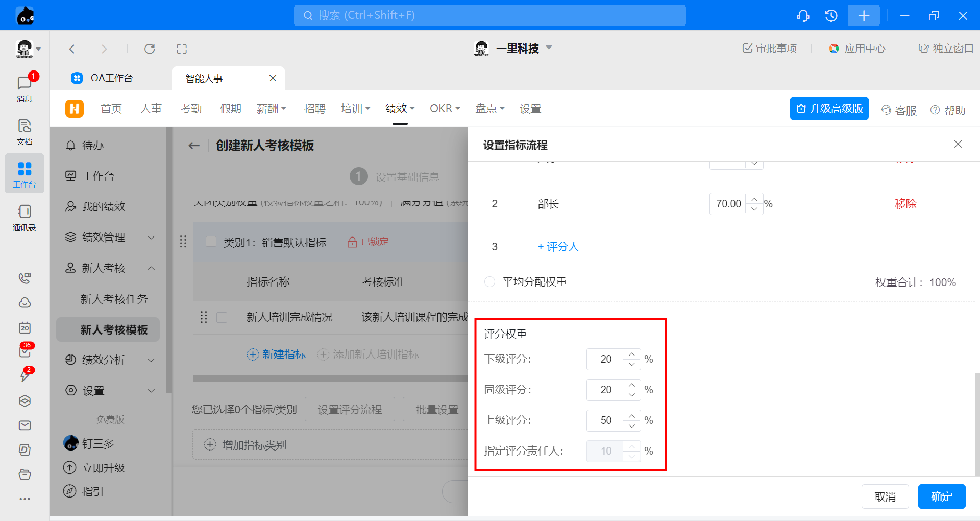Open the Documents icon in sidebar
Viewport: 980px width, 521px height.
[x=24, y=131]
